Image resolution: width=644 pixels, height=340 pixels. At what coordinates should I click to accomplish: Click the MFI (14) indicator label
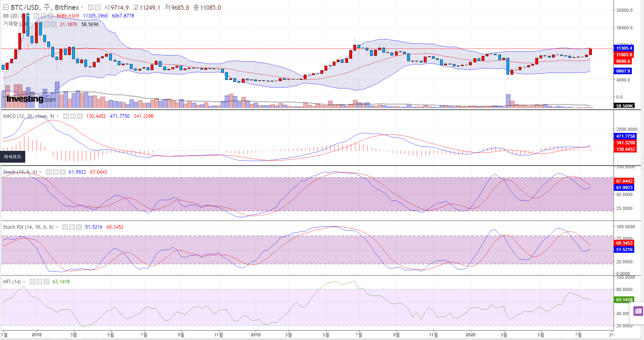[12, 282]
